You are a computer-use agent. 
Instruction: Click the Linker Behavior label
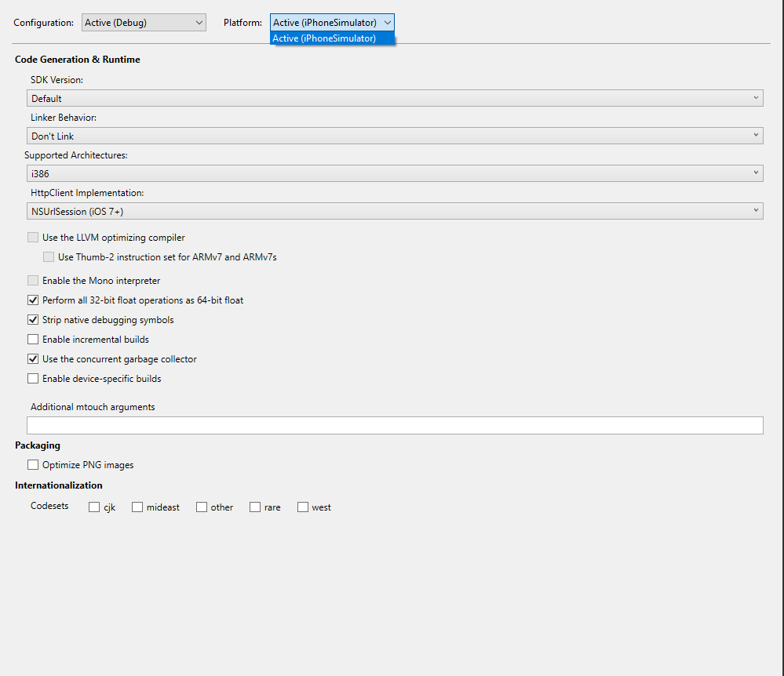click(64, 118)
